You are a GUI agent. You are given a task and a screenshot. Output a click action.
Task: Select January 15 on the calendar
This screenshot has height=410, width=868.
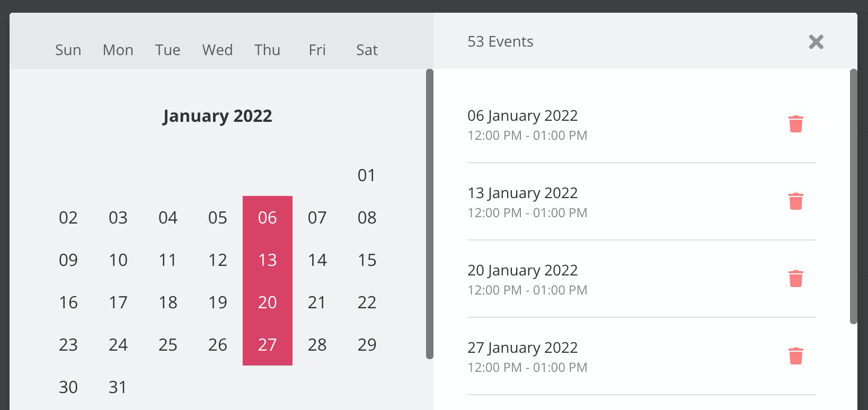click(366, 260)
